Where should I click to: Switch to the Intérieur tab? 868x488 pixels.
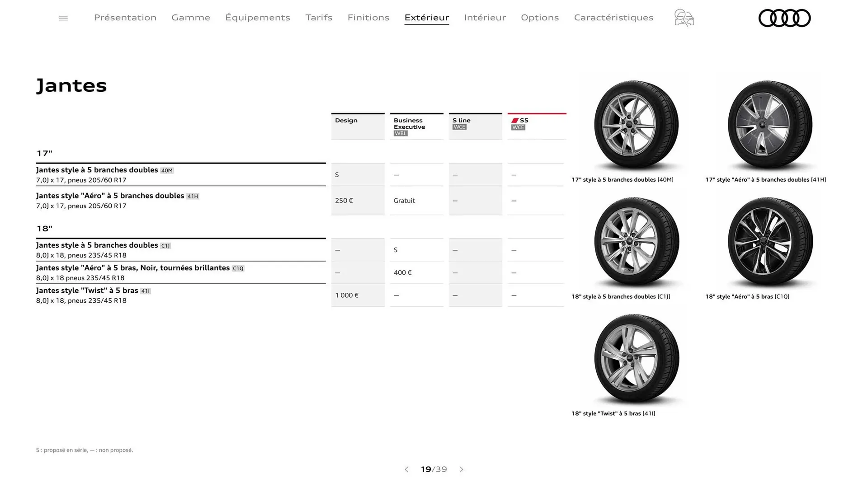[485, 18]
